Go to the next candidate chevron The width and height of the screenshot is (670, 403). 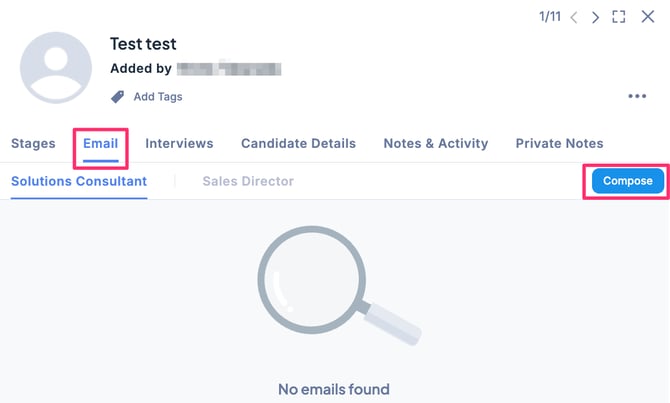pyautogui.click(x=596, y=17)
